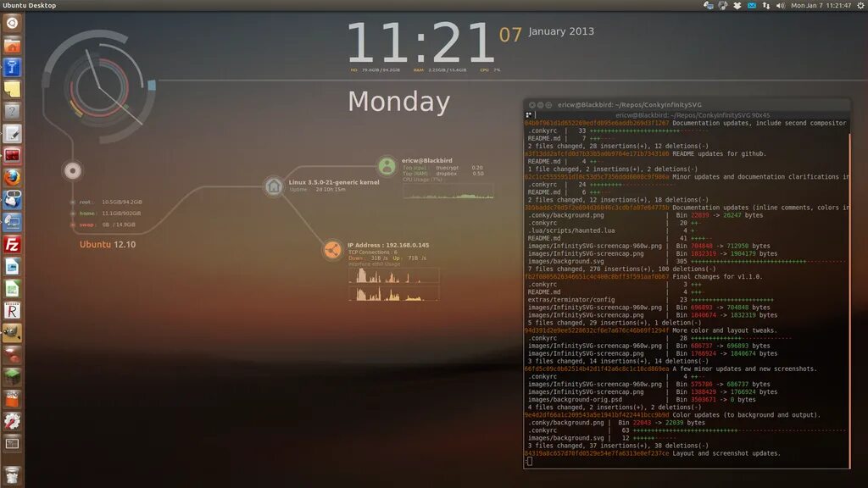Open Ubuntu Software Center

[12, 400]
